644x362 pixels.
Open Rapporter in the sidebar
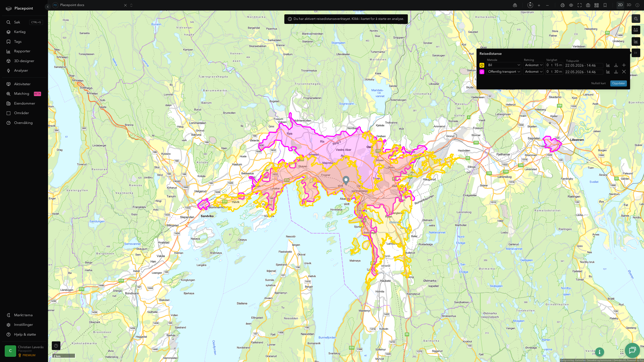tap(24, 51)
